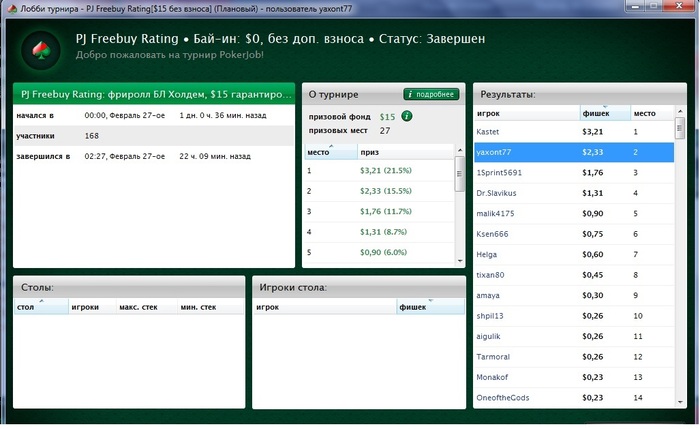Viewport: 700px width, 429px height.
Task: Click results scrollbar up arrow
Action: (x=680, y=111)
